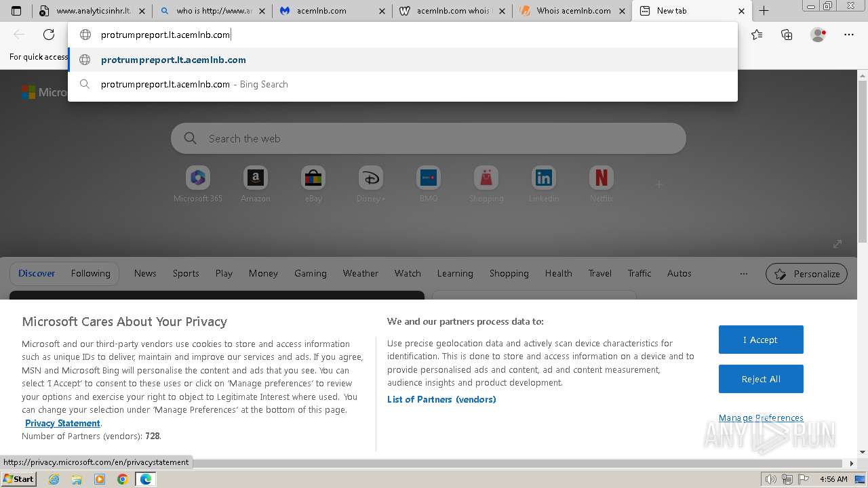Open Netflix quick link tile
This screenshot has height=488, width=868.
pos(601,184)
